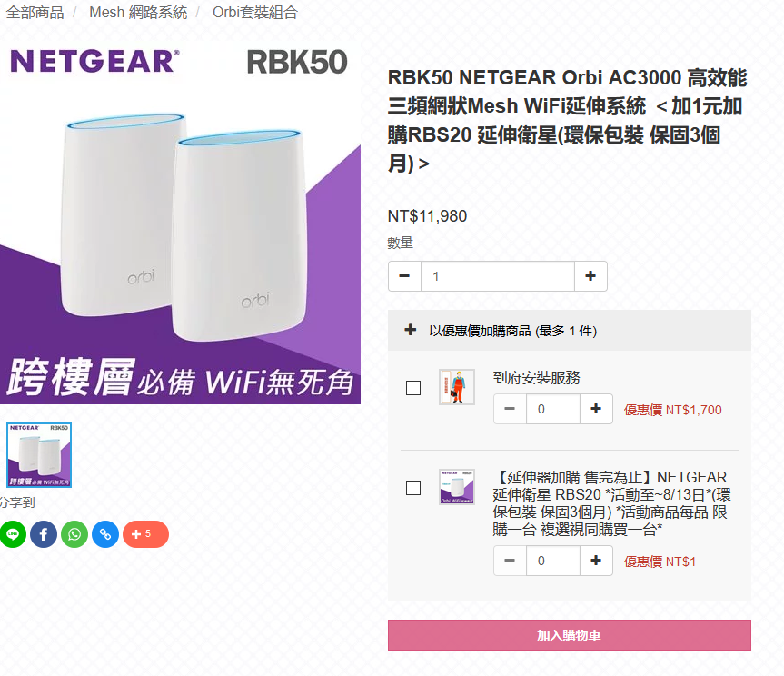Go to Mesh 網路系統 breadcrumb
Viewport: 784px width, 676px height.
tap(138, 12)
